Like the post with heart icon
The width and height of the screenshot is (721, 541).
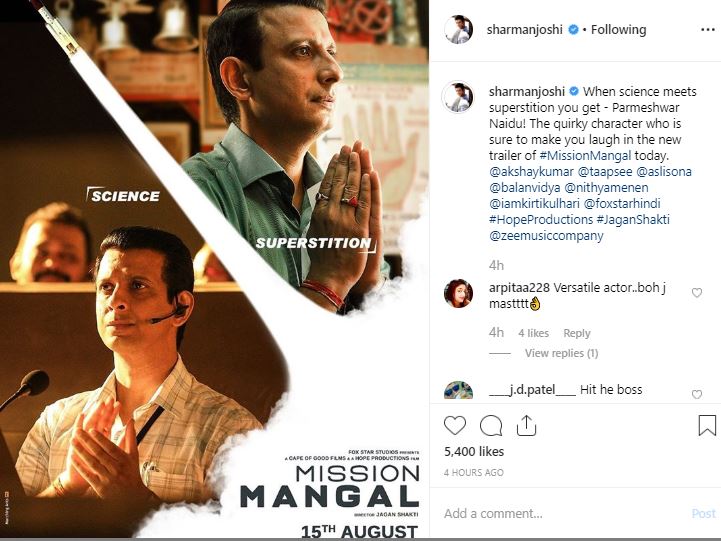coord(455,425)
